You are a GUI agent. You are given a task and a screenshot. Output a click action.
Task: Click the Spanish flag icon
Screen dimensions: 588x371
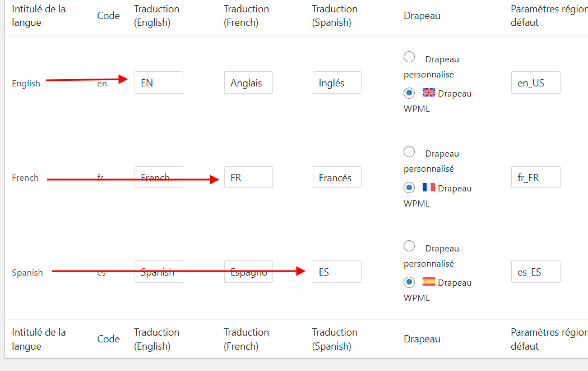429,282
